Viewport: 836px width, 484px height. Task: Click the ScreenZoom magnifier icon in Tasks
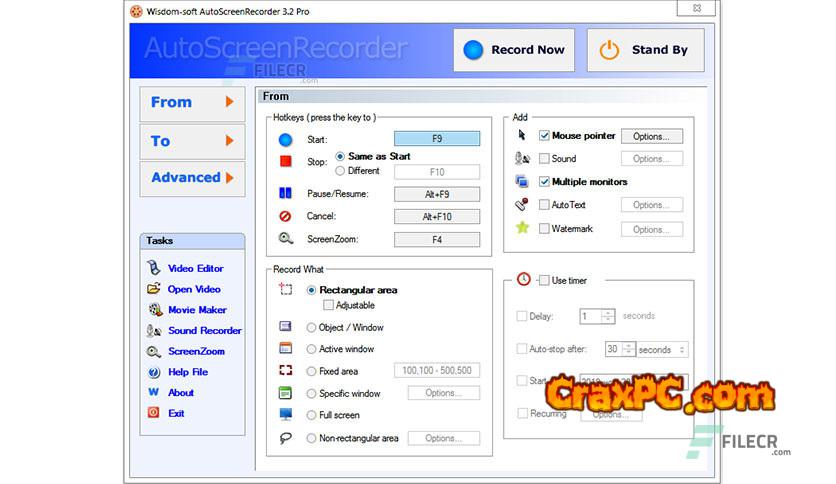(x=154, y=351)
